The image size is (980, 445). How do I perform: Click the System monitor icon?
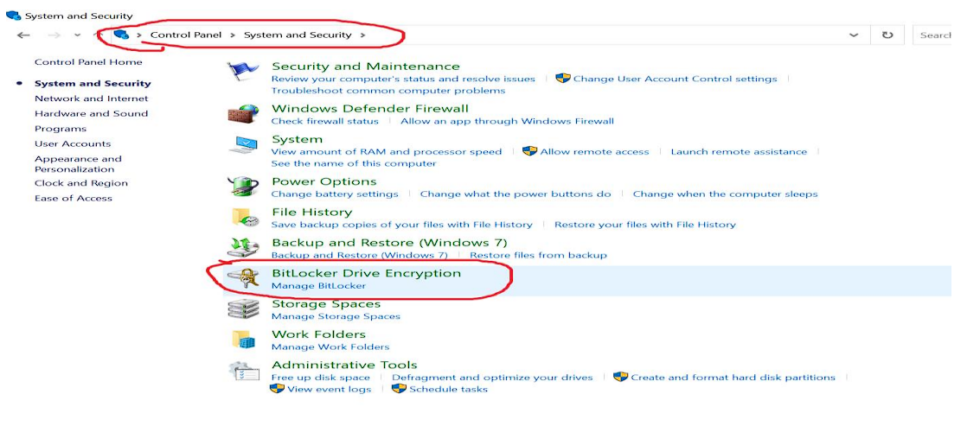[x=242, y=145]
